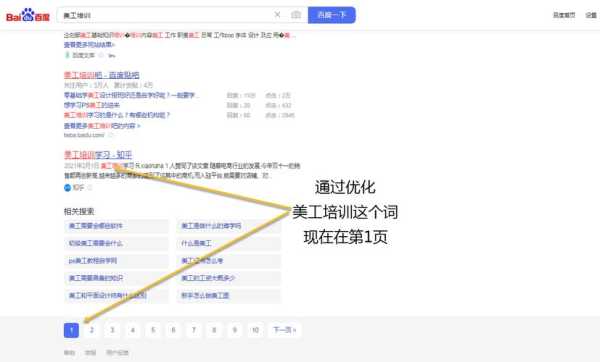Go to results page 2
This screenshot has height=362, width=600.
point(91,330)
